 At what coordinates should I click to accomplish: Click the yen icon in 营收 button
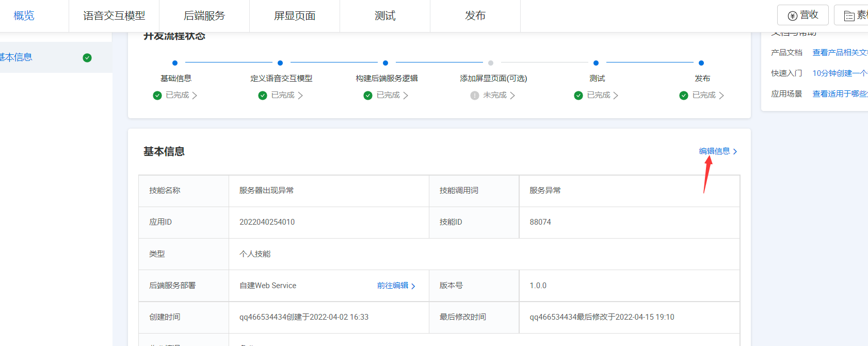(793, 16)
